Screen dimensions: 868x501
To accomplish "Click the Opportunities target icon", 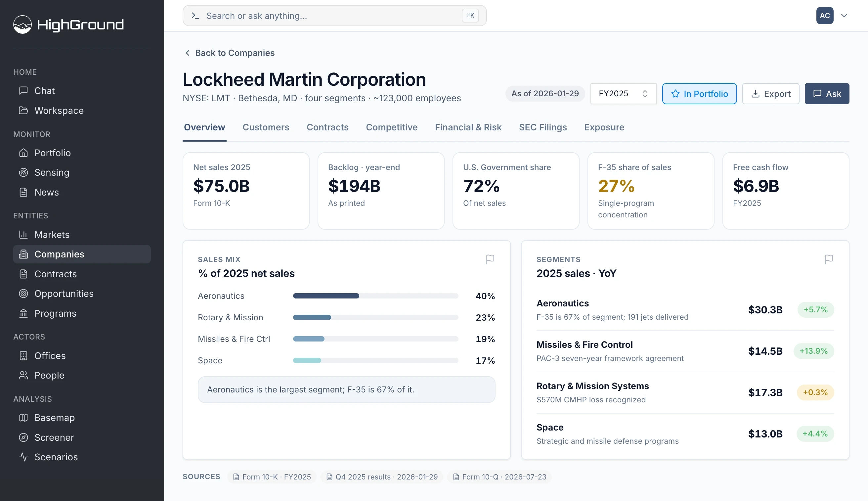I will 23,294.
